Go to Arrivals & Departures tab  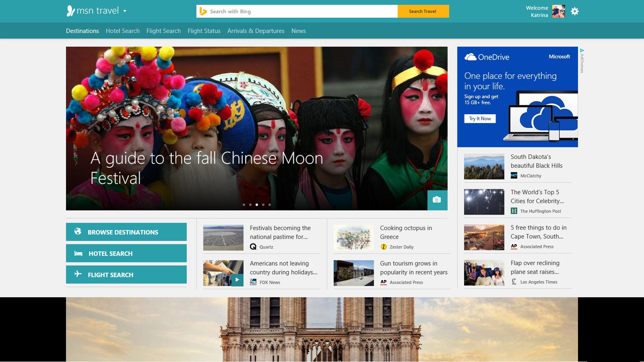(256, 31)
